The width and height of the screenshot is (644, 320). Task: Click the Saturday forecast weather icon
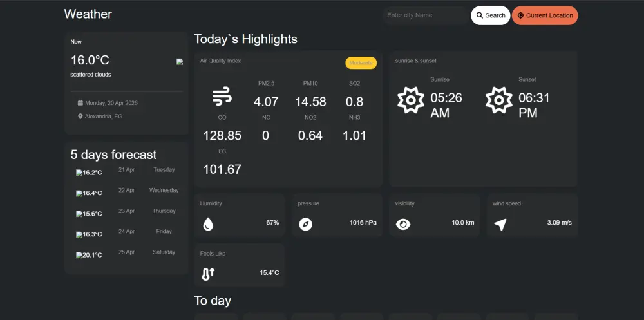79,255
